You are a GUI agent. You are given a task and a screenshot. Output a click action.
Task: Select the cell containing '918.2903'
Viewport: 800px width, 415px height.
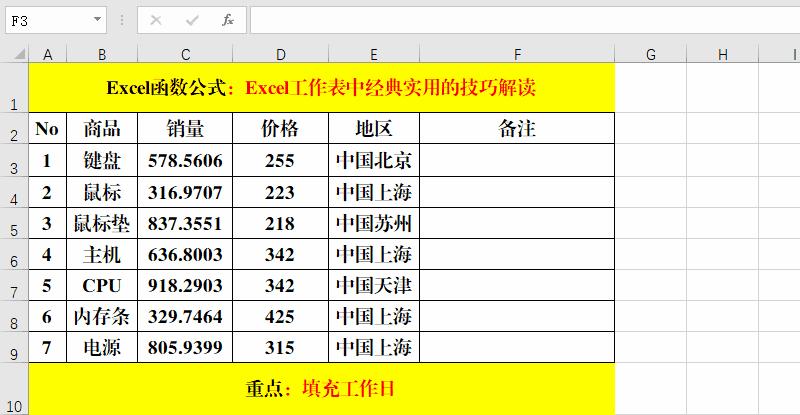(185, 285)
